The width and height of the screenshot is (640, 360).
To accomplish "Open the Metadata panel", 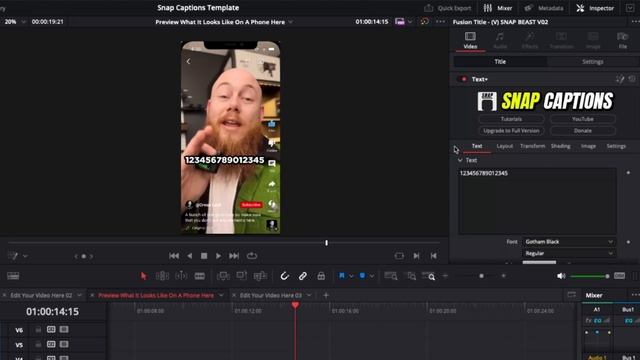I will [544, 8].
